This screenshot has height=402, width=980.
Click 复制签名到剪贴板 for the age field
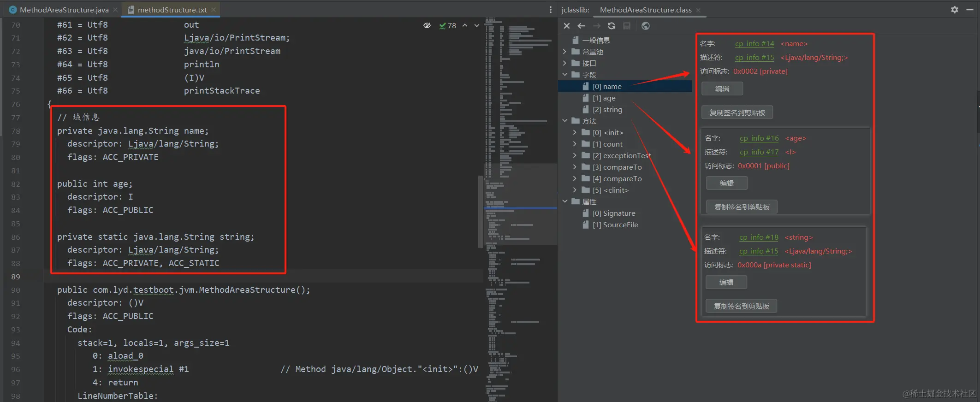(742, 207)
